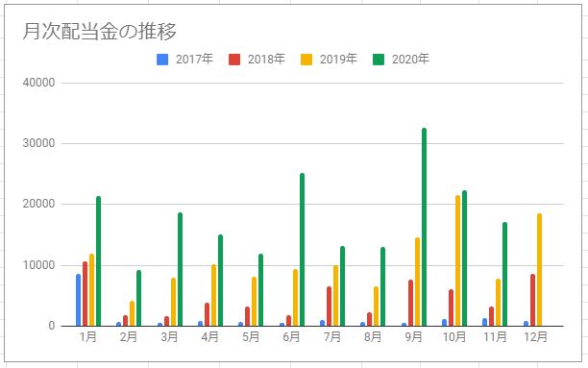Select the red 2018 bar in 1月

coord(86,294)
